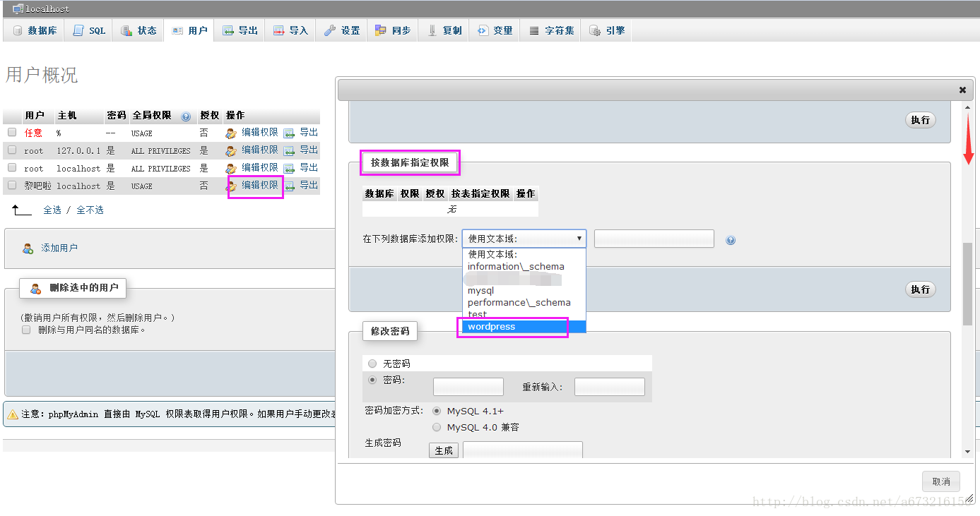Click the warning icon in notice bar
This screenshot has width=980, height=516.
(13, 414)
